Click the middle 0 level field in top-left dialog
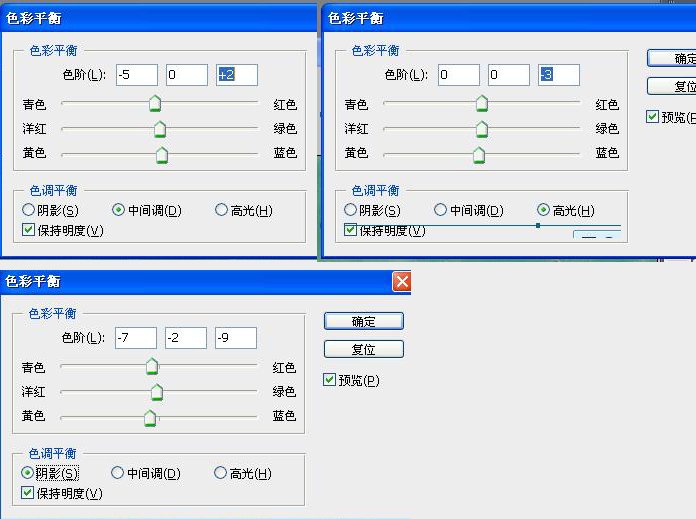 click(187, 75)
